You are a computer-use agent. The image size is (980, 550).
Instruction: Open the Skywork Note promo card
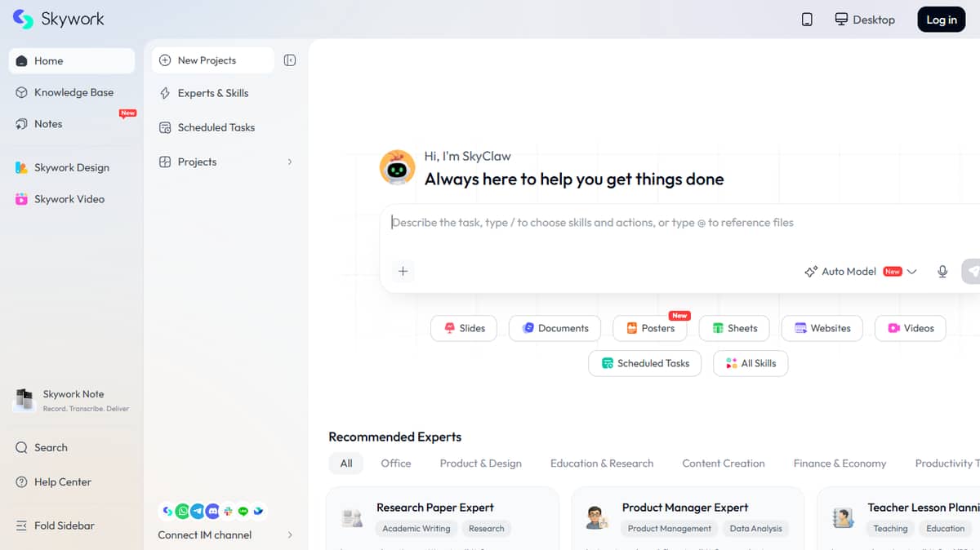click(x=72, y=400)
